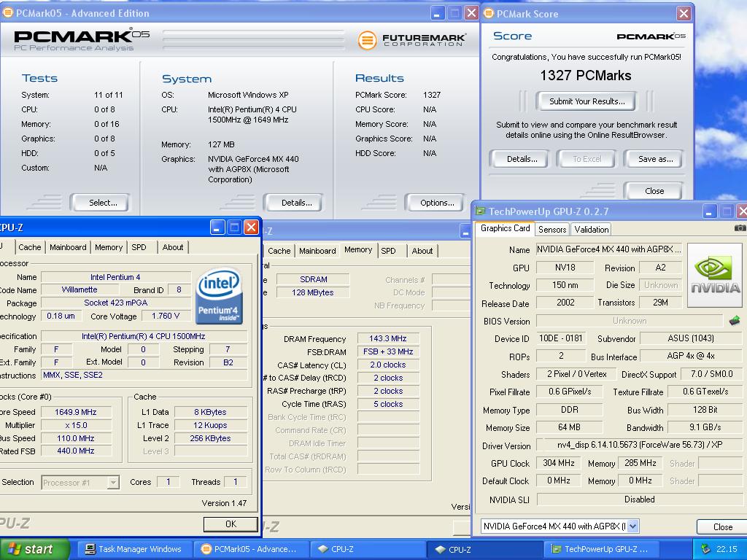Viewport: 747px width, 560px height.
Task: Click the To Excel button
Action: click(x=587, y=159)
